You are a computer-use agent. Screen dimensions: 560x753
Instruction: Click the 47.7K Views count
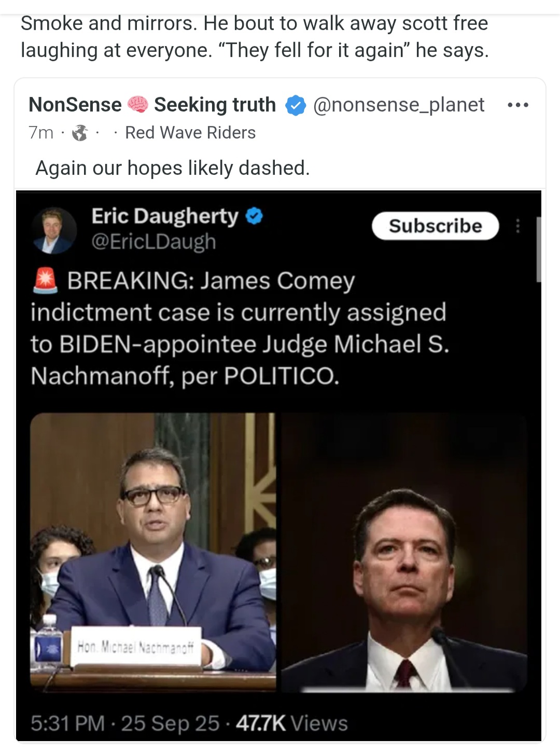pyautogui.click(x=291, y=723)
